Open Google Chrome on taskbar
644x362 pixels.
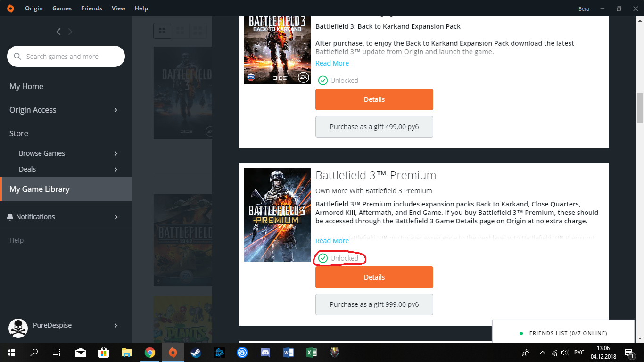coord(150,353)
